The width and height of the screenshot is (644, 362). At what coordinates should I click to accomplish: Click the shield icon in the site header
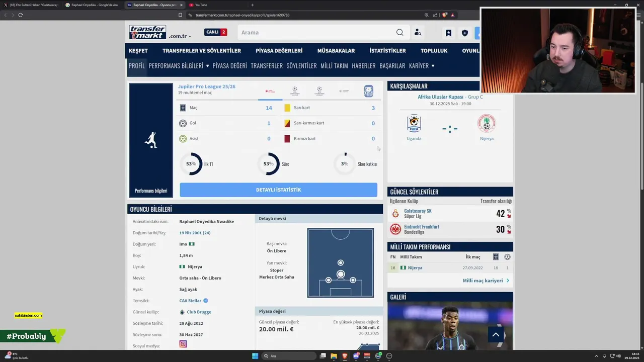(x=465, y=33)
